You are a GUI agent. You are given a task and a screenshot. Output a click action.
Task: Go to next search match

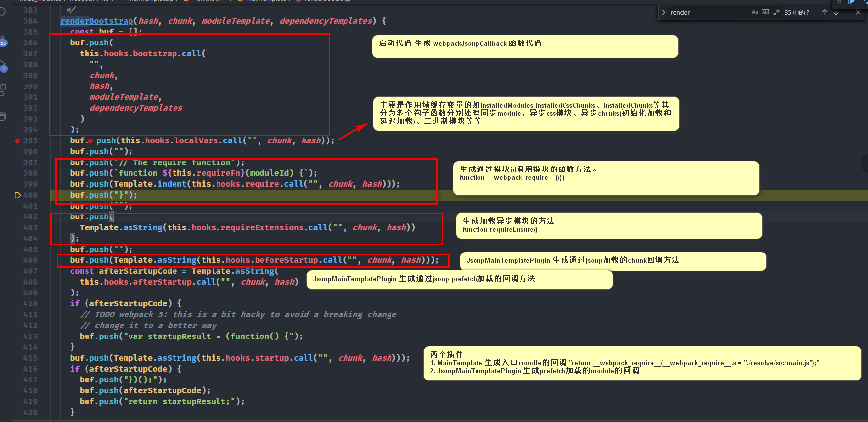836,13
